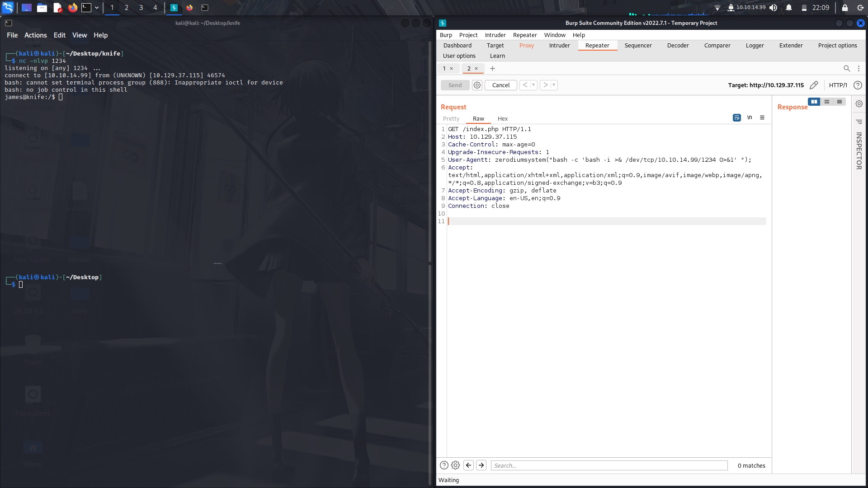Open the search icon above the Repeater tabs

pos(847,68)
